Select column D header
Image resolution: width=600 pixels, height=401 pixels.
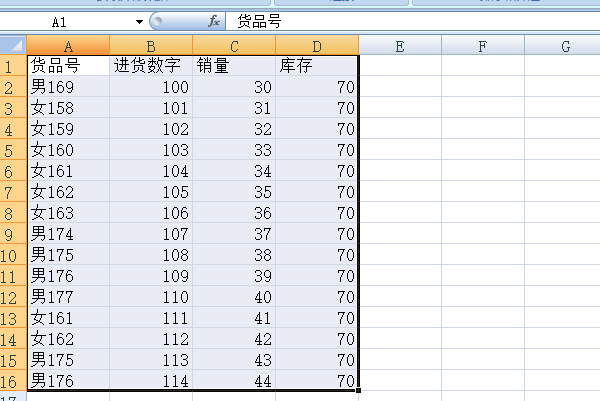coord(317,46)
